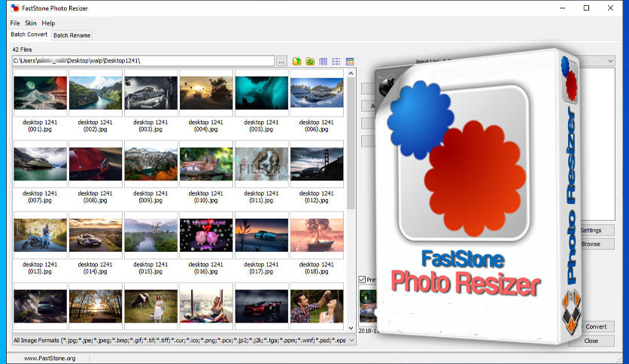Viewport: 629px width, 364px height.
Task: Click the FastStone app icon in title bar
Action: click(15, 8)
